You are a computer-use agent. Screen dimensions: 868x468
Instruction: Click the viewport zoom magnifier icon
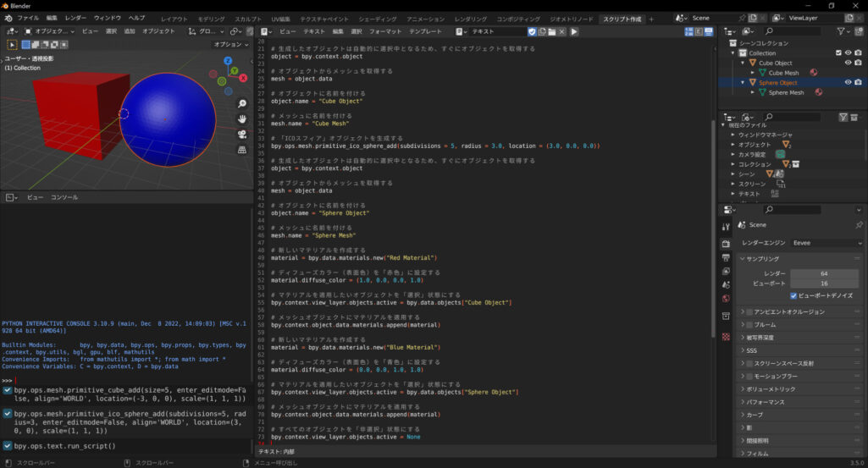coord(242,104)
